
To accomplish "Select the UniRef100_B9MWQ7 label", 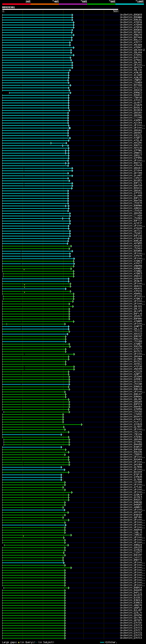I will 131,268.
